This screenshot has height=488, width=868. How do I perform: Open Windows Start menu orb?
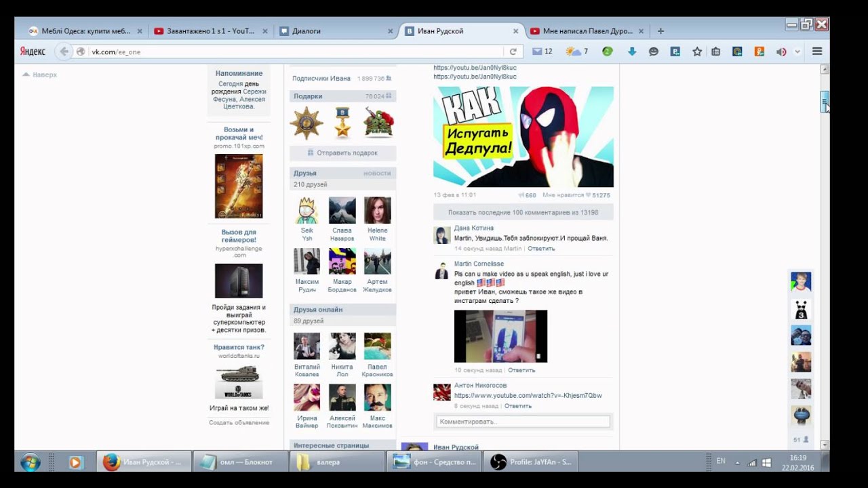click(x=30, y=462)
